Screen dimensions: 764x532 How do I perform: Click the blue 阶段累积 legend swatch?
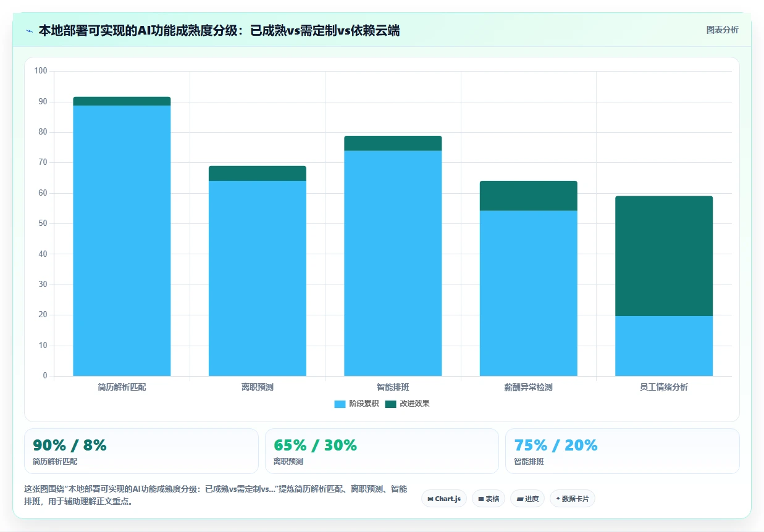[340, 404]
